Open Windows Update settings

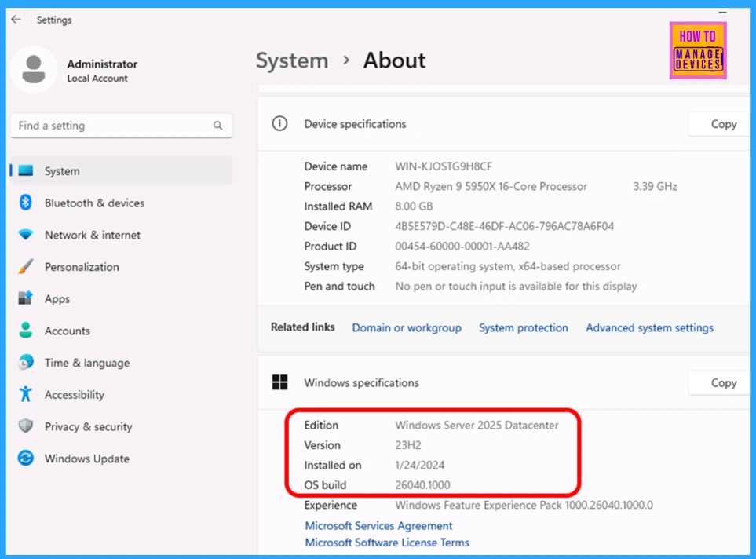[x=122, y=458]
